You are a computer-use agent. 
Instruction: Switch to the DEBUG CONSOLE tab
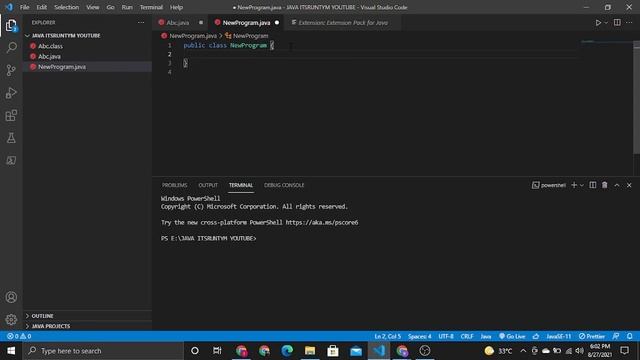point(284,185)
